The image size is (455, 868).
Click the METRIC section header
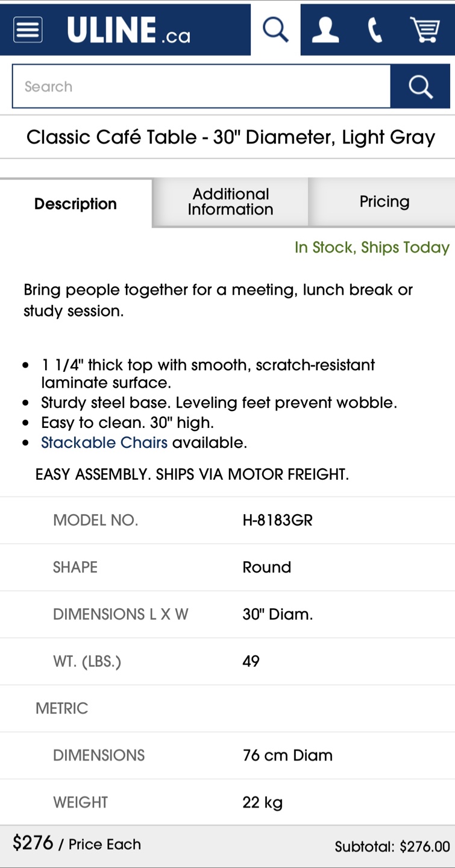61,708
